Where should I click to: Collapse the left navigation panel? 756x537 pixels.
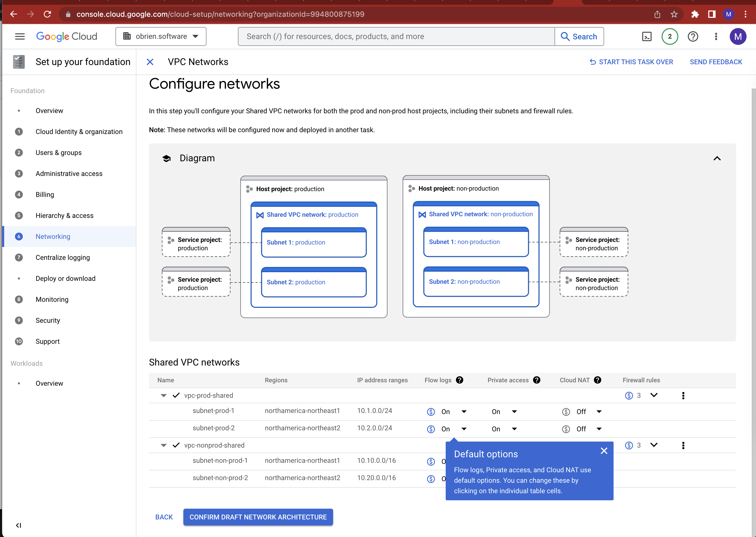click(19, 525)
